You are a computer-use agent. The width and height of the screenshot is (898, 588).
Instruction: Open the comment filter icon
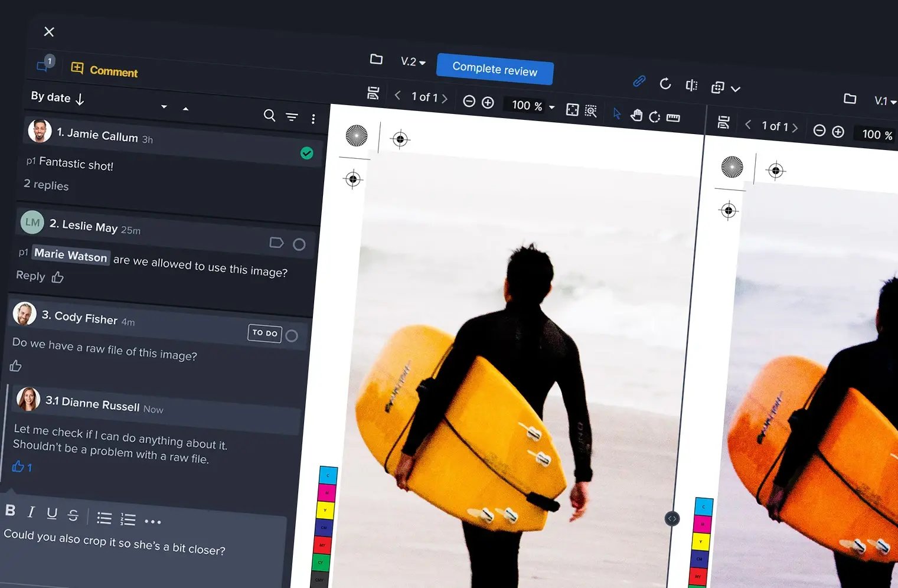[x=292, y=117]
